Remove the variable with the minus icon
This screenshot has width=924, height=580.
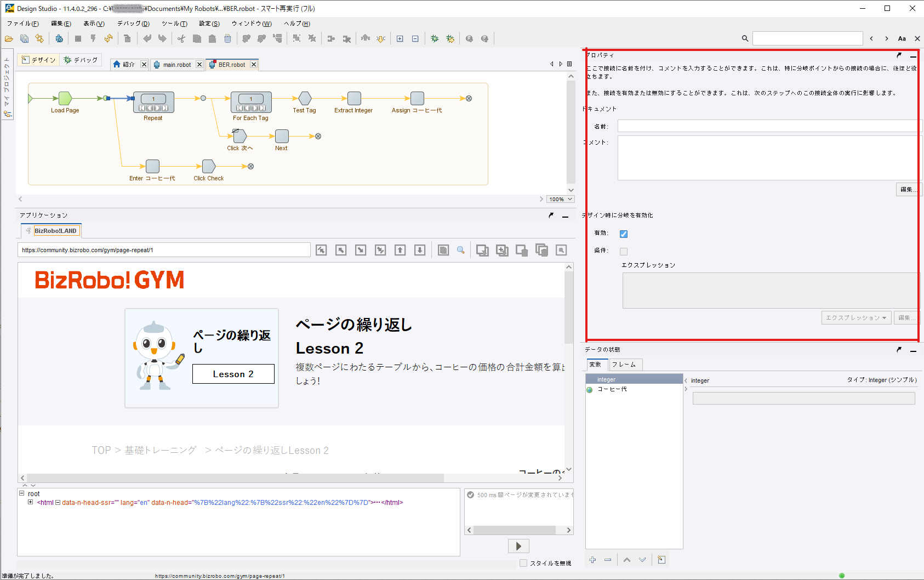click(608, 560)
